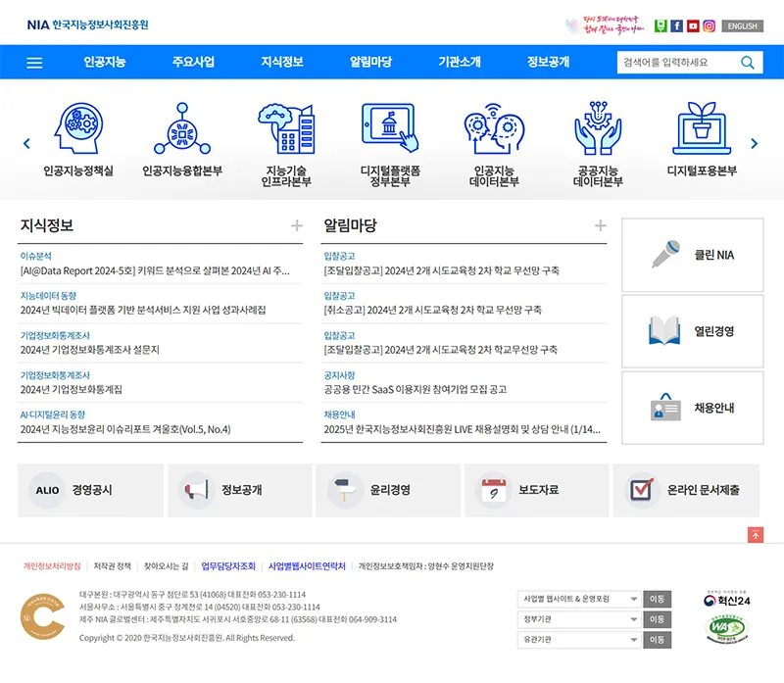Click the 공공지능 데이터본부 hands icon

598,128
